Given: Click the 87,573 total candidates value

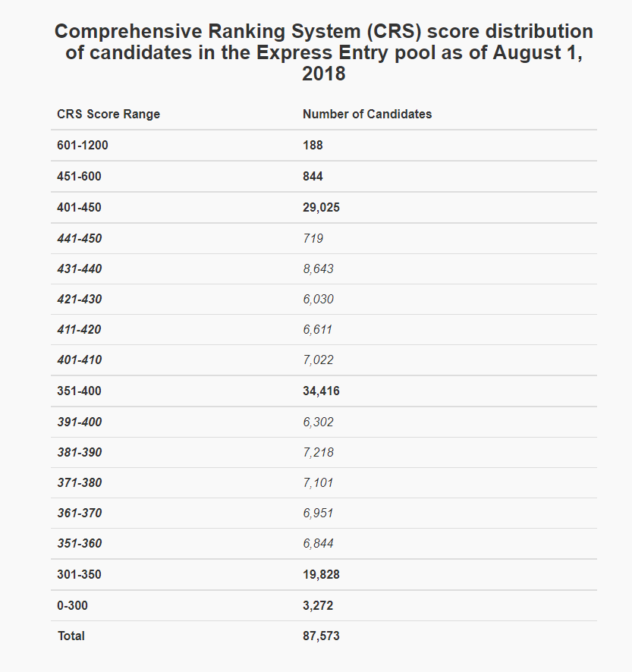Looking at the screenshot, I should [x=321, y=636].
